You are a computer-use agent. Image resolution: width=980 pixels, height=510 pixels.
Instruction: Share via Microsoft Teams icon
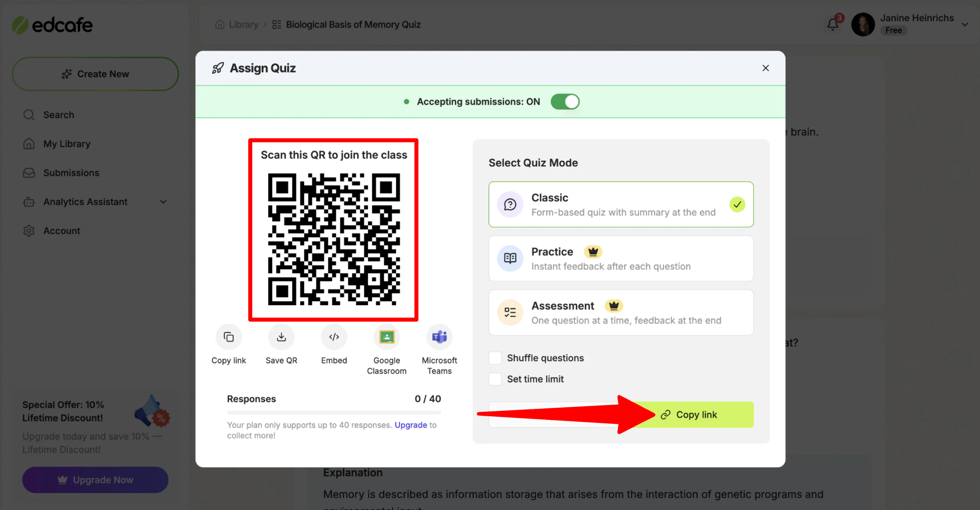[x=439, y=337]
